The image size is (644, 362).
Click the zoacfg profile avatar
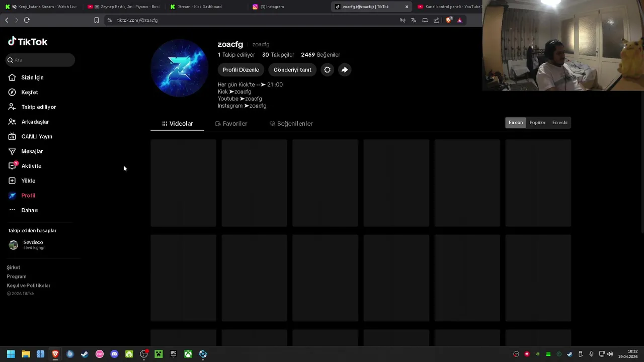pyautogui.click(x=180, y=68)
